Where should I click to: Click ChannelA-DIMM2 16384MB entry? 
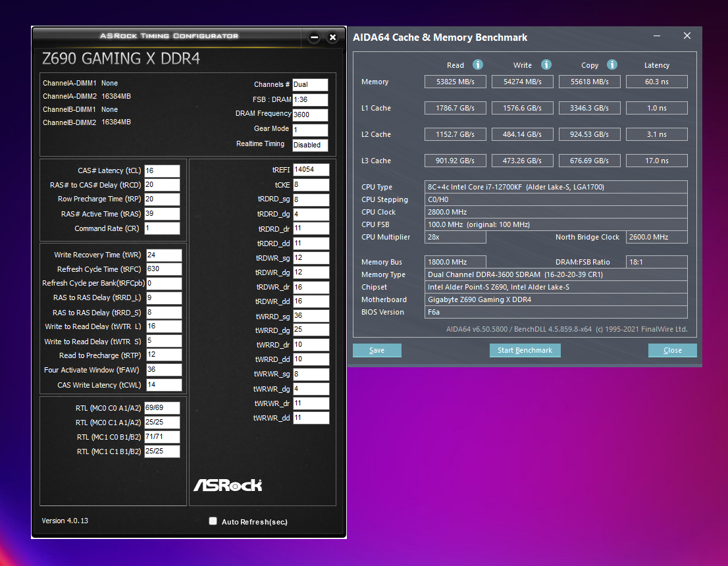coord(87,96)
